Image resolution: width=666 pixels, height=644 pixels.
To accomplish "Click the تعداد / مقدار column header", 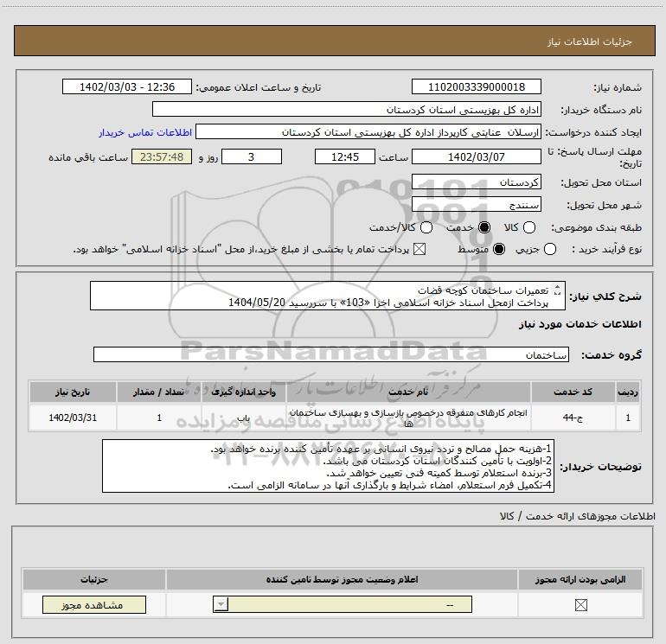I will (x=159, y=392).
